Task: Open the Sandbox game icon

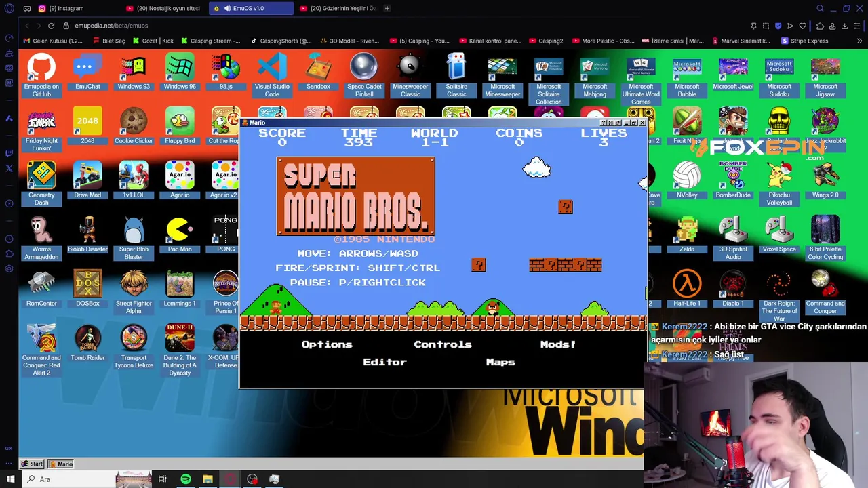Action: pos(318,72)
